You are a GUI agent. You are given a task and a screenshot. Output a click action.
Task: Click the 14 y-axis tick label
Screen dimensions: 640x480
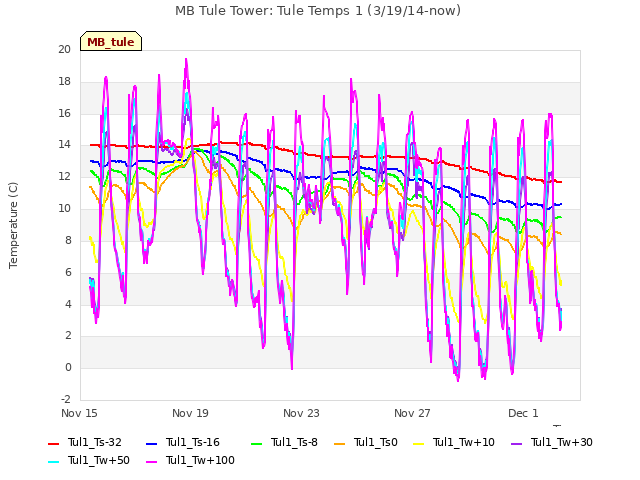coord(64,144)
